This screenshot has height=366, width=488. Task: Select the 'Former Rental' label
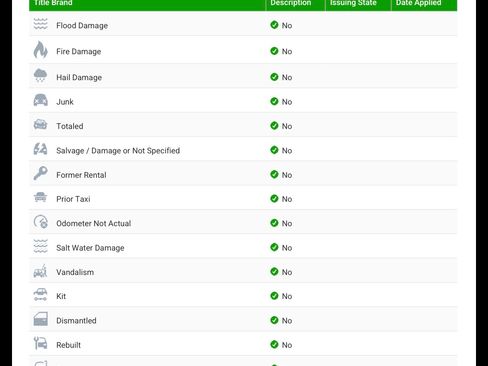tap(81, 175)
